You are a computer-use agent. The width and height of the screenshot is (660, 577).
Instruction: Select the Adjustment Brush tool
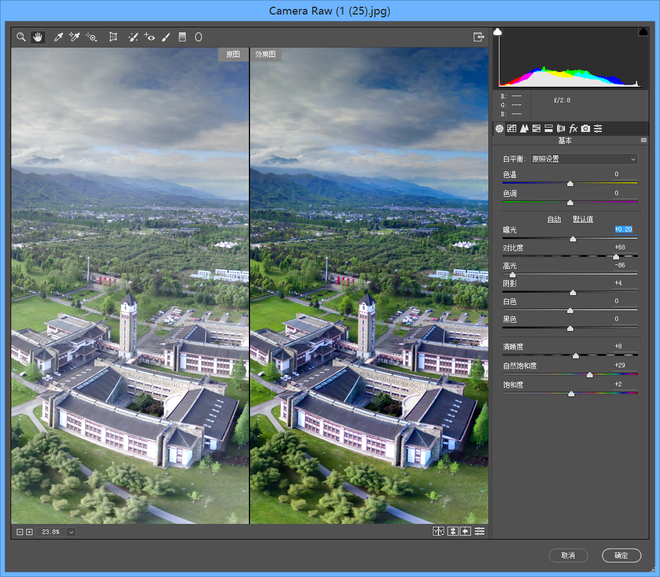point(166,37)
